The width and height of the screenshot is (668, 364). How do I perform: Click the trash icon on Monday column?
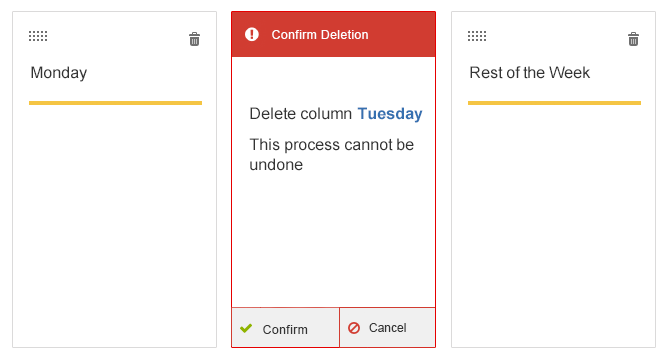tap(194, 39)
